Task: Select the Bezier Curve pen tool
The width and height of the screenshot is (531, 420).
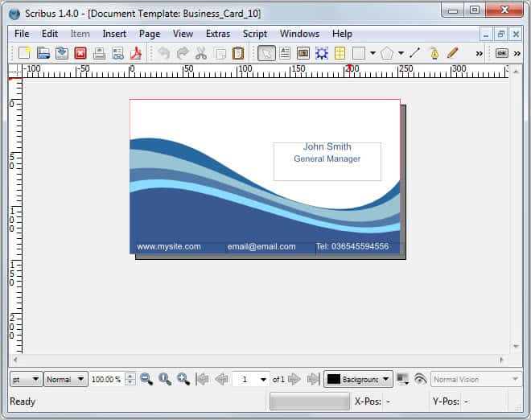Action: 434,53
